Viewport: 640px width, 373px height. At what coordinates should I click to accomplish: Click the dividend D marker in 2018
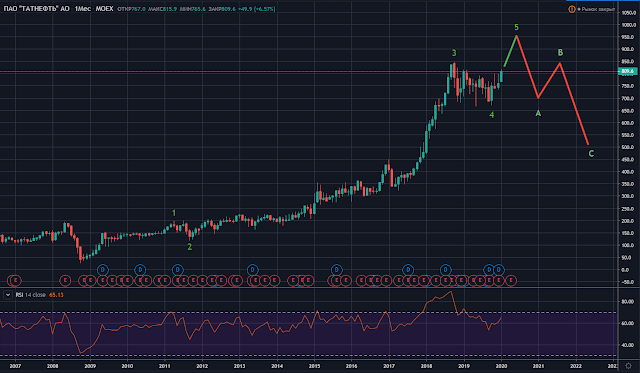tap(445, 270)
